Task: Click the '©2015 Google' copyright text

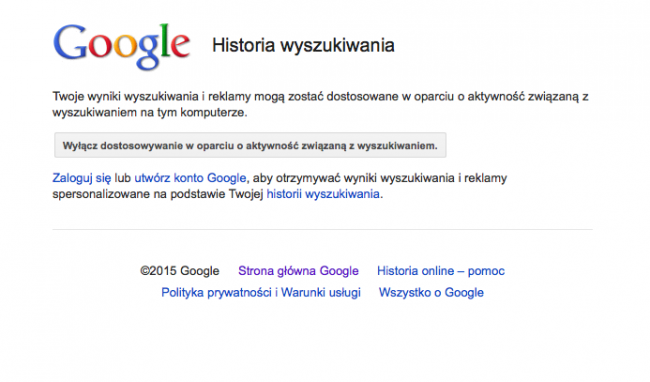Action: click(x=179, y=271)
